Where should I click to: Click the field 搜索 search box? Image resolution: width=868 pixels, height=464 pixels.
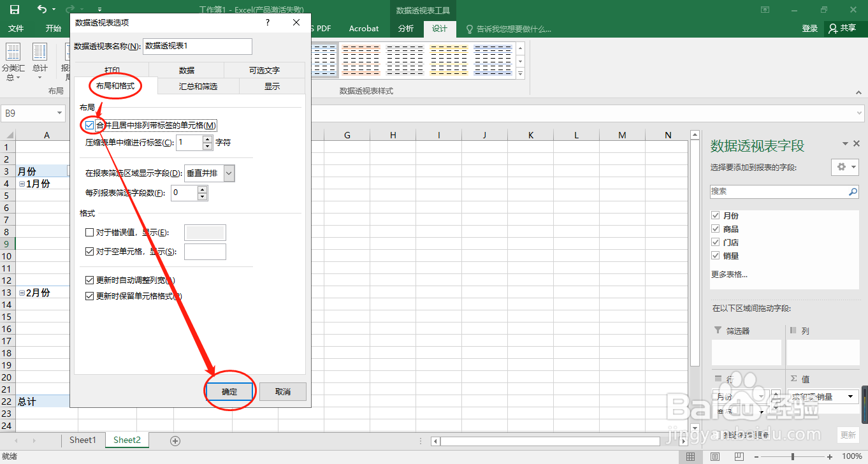pos(785,191)
